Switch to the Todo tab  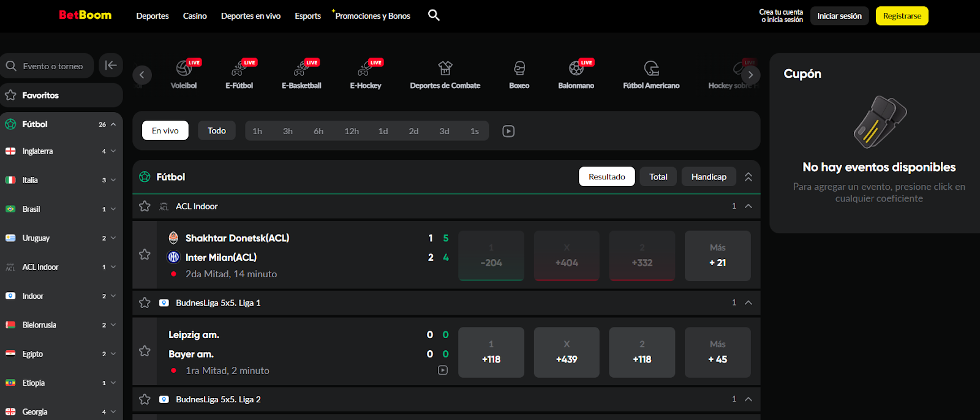coord(217,130)
